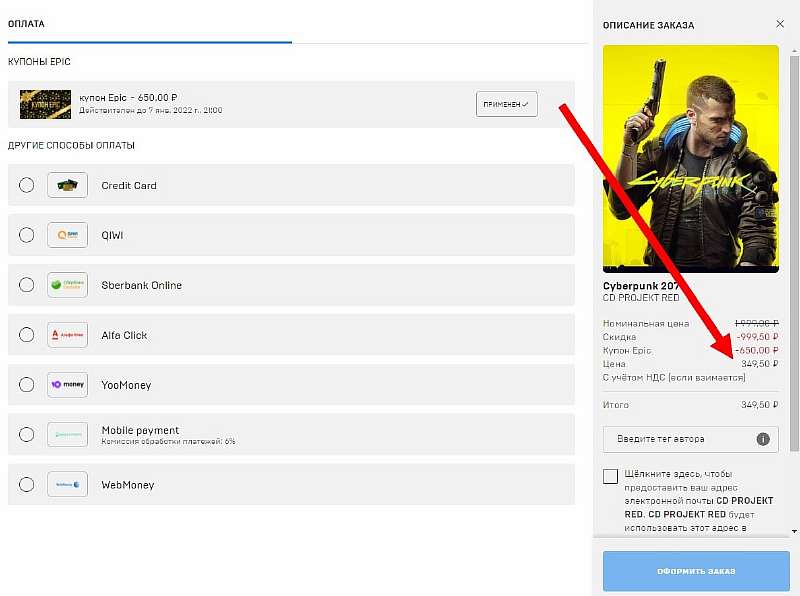
Task: Click the WebMoney label
Action: tap(128, 485)
